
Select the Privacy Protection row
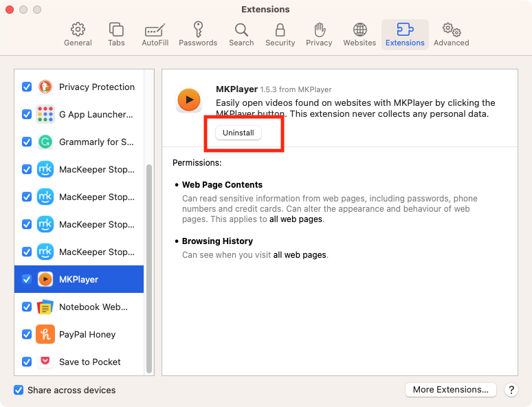tap(79, 87)
